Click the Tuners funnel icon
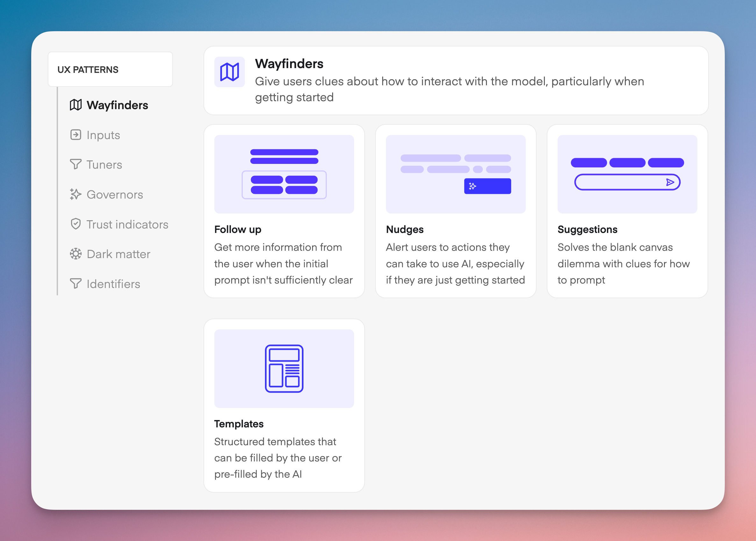Image resolution: width=756 pixels, height=541 pixels. [x=76, y=164]
